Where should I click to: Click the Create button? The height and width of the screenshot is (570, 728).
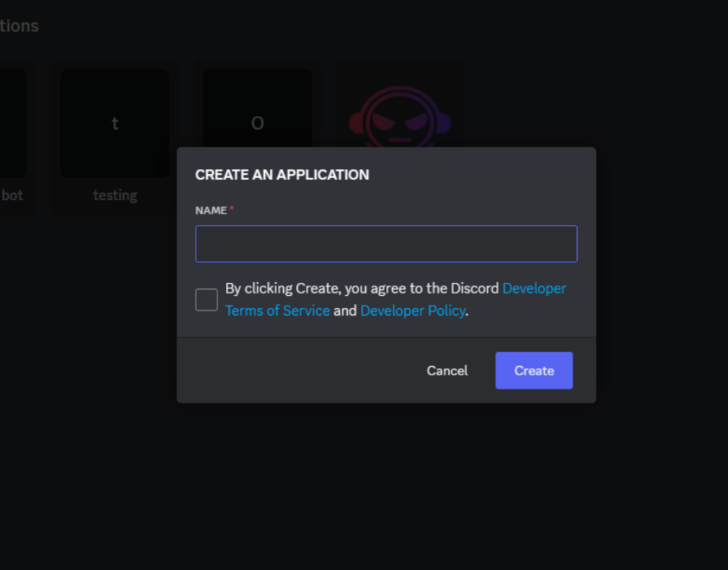coord(534,371)
